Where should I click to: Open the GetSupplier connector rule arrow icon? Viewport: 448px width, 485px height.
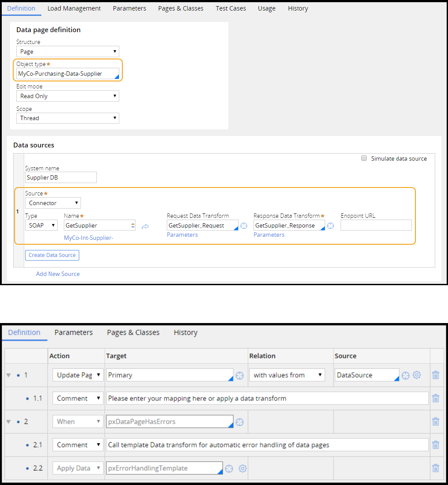click(x=145, y=226)
